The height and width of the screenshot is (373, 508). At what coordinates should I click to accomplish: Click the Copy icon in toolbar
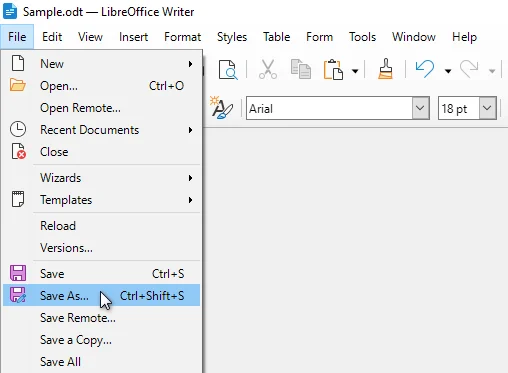coord(301,69)
